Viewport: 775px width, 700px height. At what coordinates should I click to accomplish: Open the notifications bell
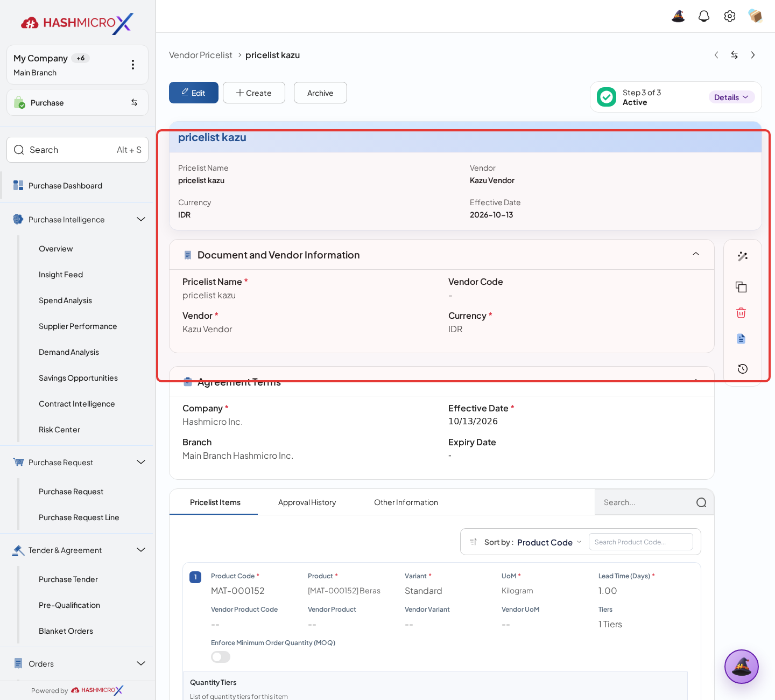coord(704,16)
